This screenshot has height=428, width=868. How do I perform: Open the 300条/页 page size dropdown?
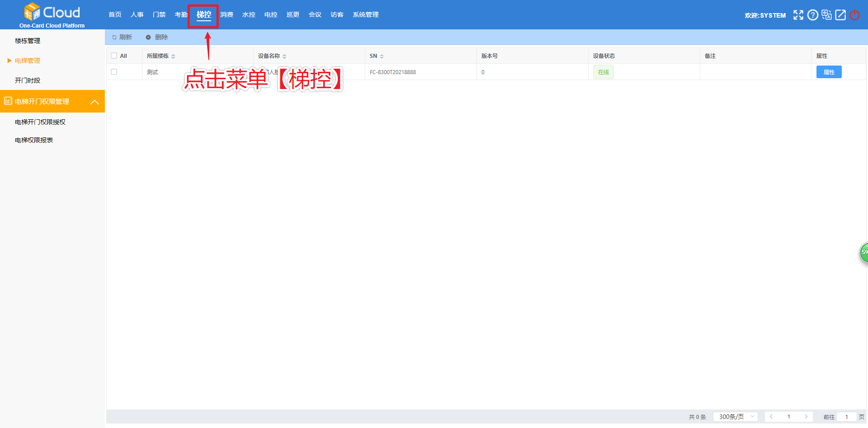735,417
